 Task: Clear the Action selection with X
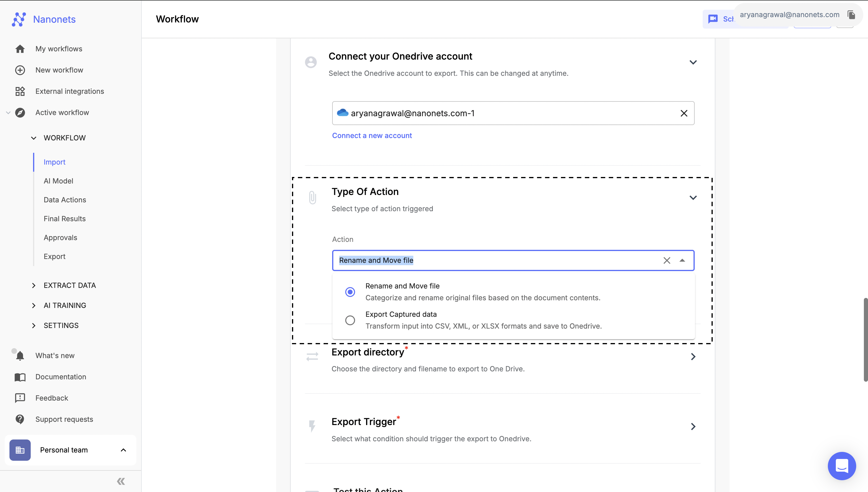(666, 260)
